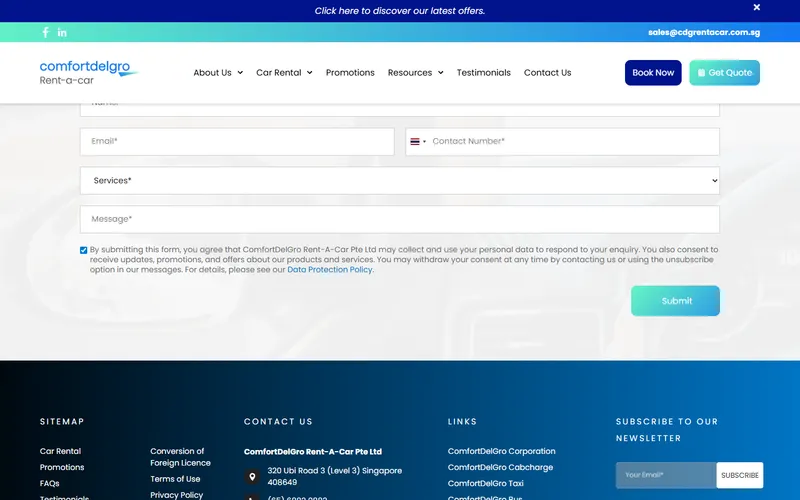Expand the Resources menu

(x=415, y=72)
